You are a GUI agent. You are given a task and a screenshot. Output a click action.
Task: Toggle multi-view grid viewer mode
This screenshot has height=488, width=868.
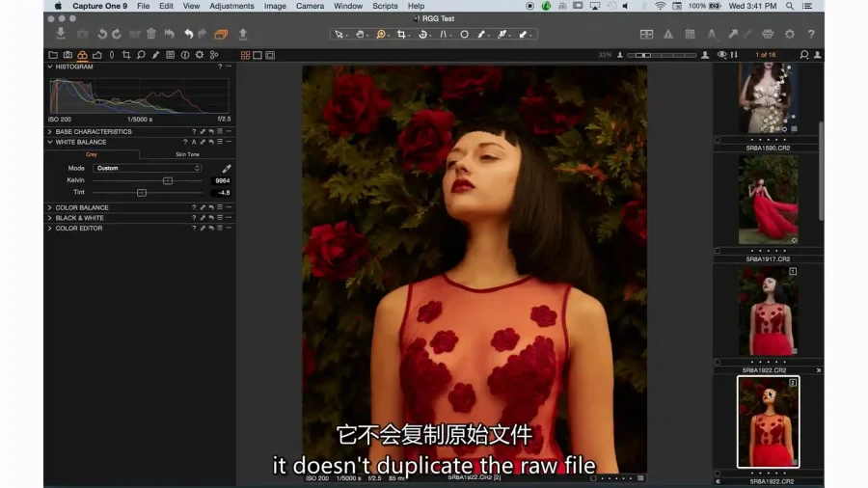click(245, 55)
